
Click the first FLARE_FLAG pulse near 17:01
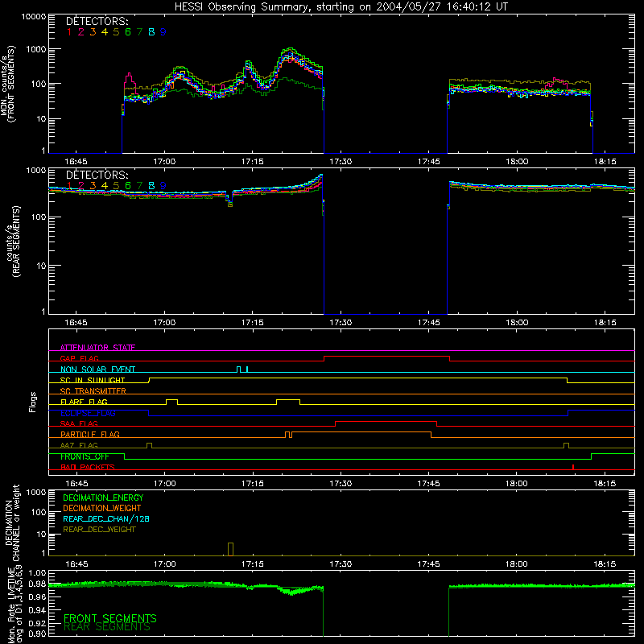pos(171,401)
